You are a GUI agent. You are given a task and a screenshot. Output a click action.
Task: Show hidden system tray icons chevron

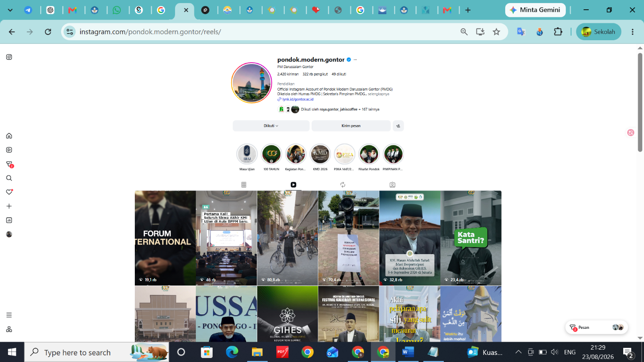click(518, 352)
